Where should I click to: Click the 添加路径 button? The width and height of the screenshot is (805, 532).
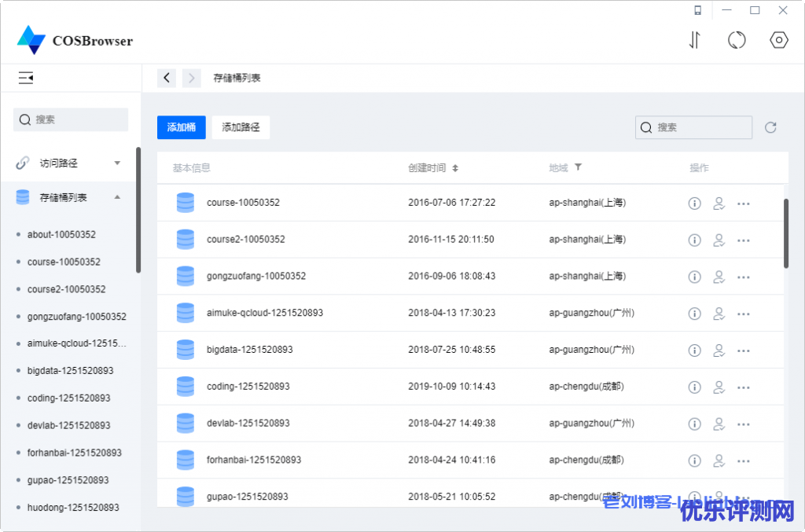241,127
